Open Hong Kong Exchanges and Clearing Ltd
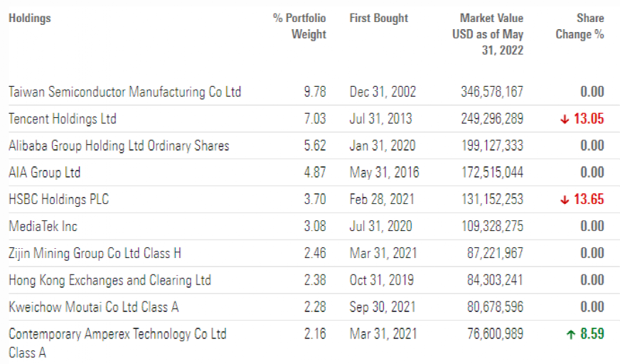Image resolution: width=620 pixels, height=364 pixels. [109, 280]
